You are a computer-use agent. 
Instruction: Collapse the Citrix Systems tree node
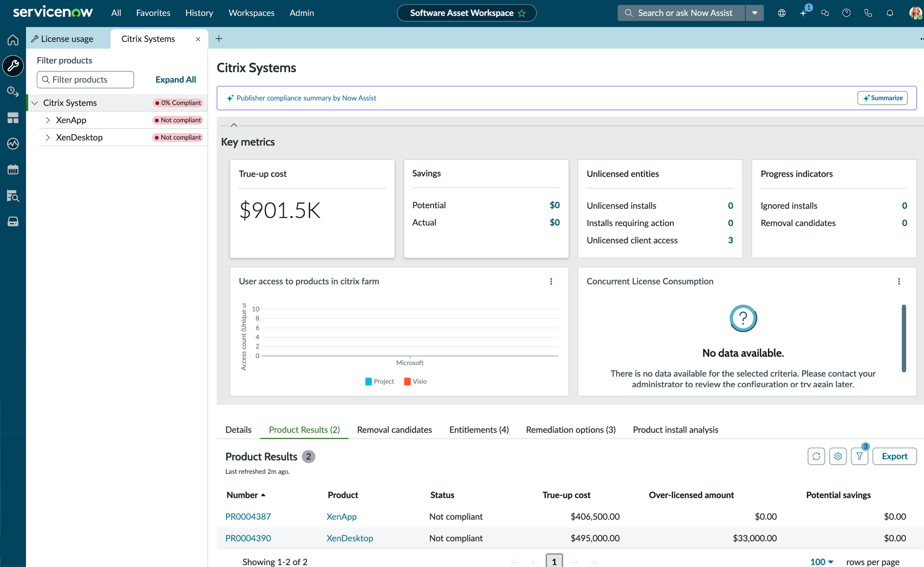tap(35, 103)
